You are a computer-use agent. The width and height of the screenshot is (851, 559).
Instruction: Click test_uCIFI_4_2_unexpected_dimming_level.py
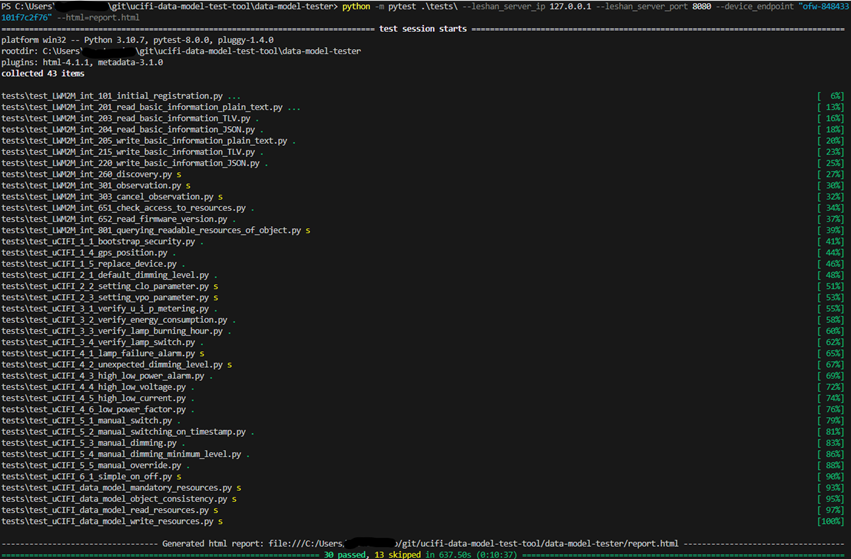[x=112, y=365]
